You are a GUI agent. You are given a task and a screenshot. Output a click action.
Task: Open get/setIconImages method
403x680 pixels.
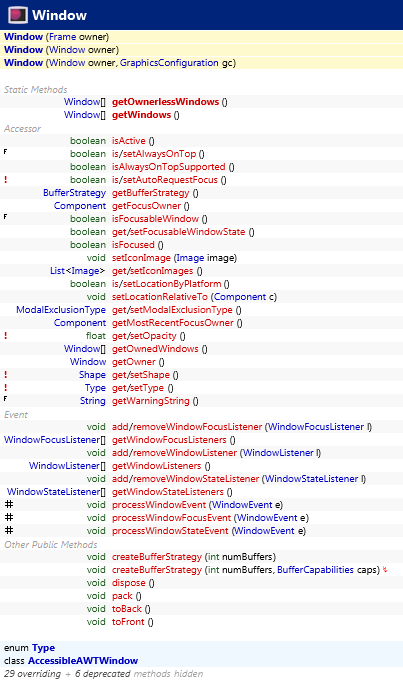point(152,271)
